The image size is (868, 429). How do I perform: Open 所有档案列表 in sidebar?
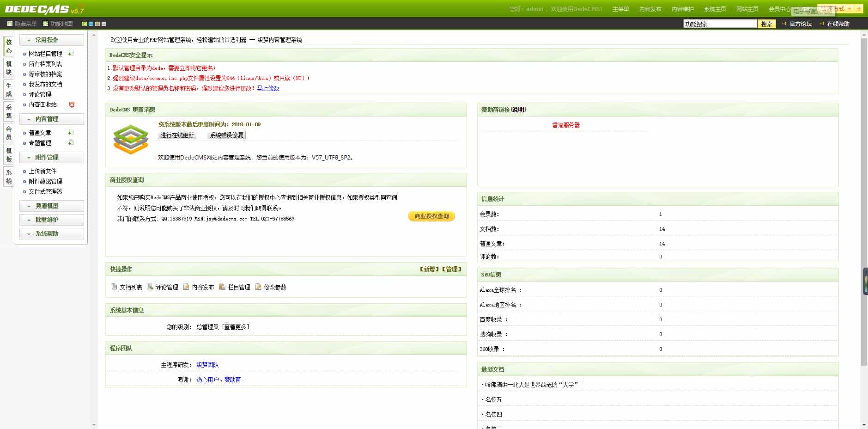(45, 64)
